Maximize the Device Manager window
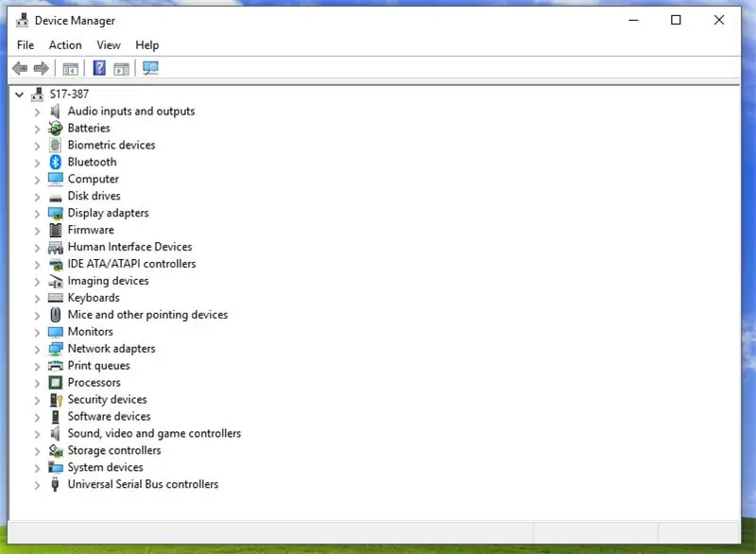756x554 pixels. [x=676, y=20]
